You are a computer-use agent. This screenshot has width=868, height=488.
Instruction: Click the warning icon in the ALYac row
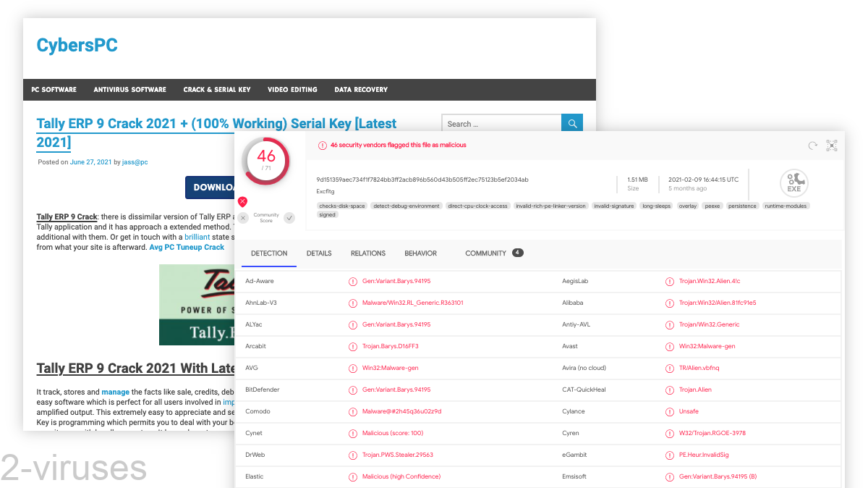tap(353, 324)
